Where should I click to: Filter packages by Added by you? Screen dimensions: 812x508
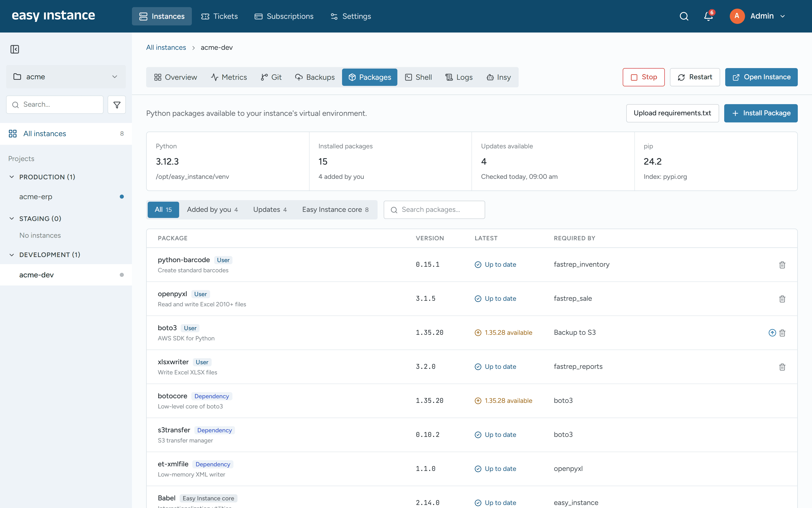pyautogui.click(x=212, y=210)
